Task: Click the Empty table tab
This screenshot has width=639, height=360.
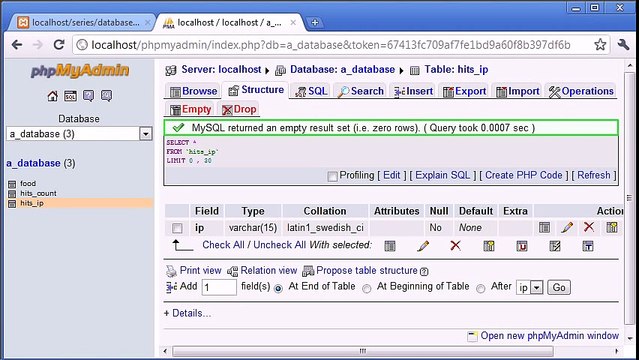Action: (x=191, y=109)
